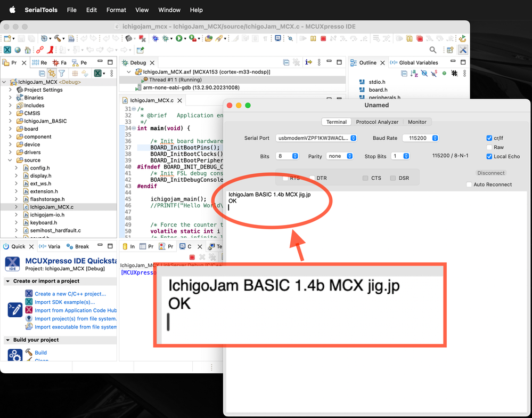Image resolution: width=532 pixels, height=418 pixels.
Task: Click the globe icon in the second toolbar row
Action: pos(18,50)
